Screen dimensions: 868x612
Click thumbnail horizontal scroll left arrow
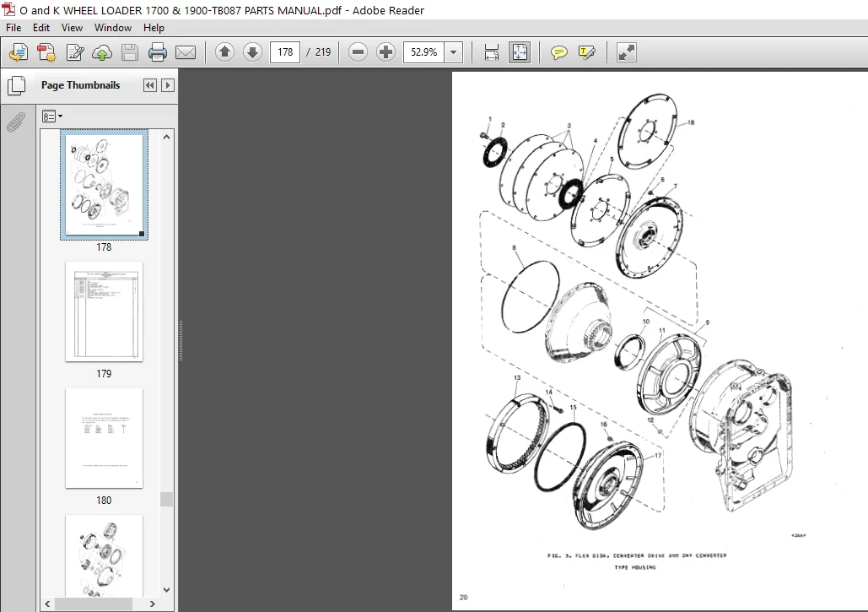(47, 604)
